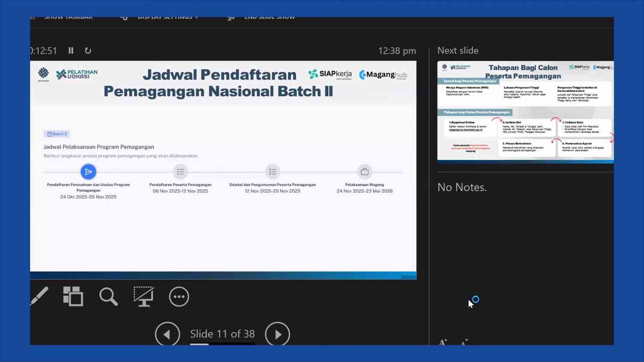Image resolution: width=644 pixels, height=362 pixels.
Task: Pause the presentation timer
Action: click(71, 51)
